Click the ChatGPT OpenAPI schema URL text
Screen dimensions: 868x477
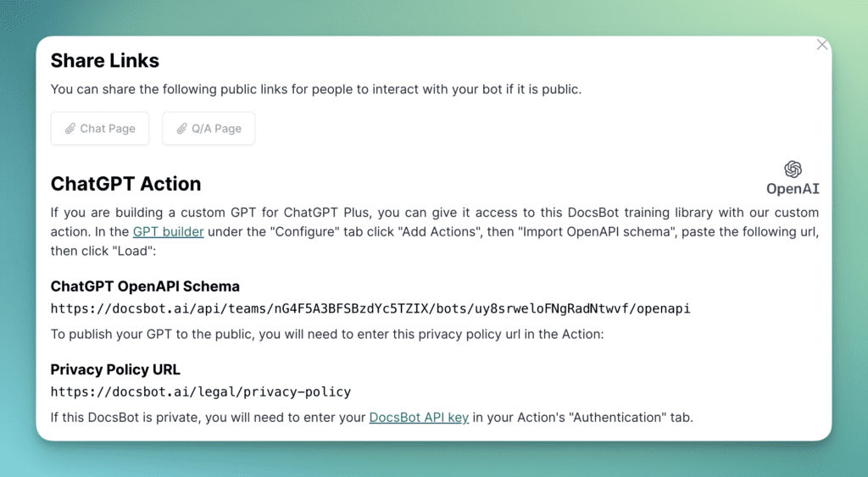click(370, 308)
